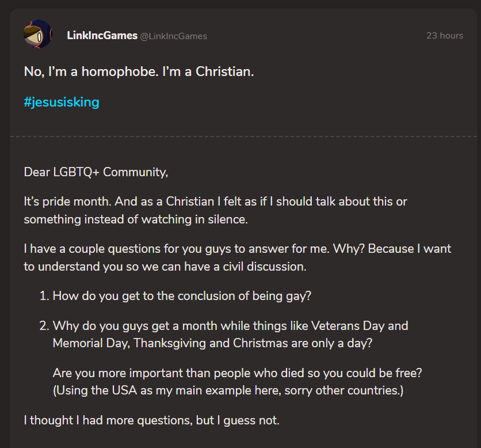Open the #jesusisking hashtag
Viewport: 481px width, 448px height.
click(x=62, y=102)
